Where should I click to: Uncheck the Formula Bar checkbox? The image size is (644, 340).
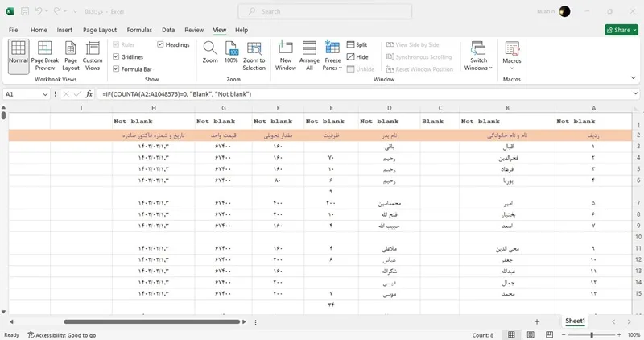pos(116,69)
